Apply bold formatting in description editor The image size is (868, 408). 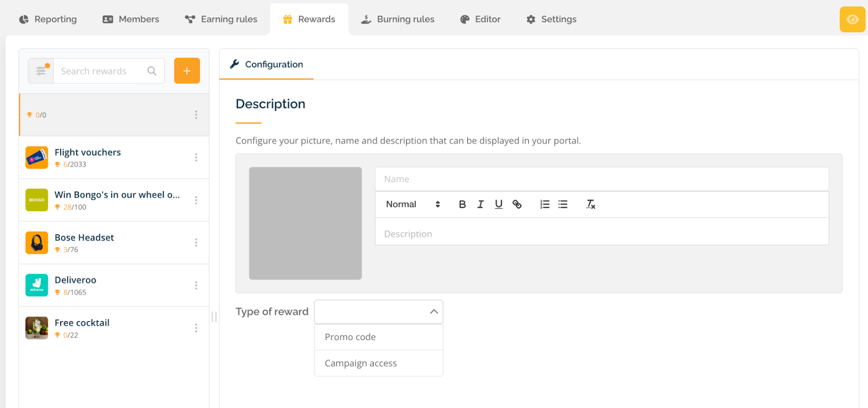462,205
